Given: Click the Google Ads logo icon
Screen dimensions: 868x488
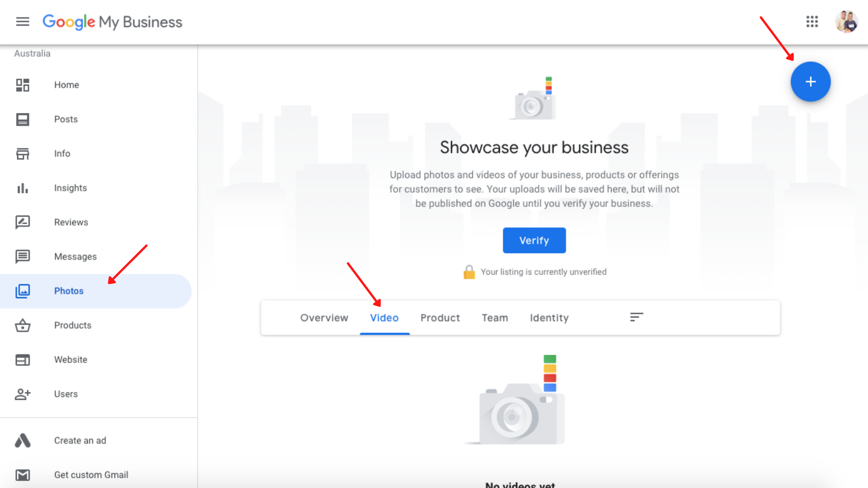Looking at the screenshot, I should (x=23, y=441).
